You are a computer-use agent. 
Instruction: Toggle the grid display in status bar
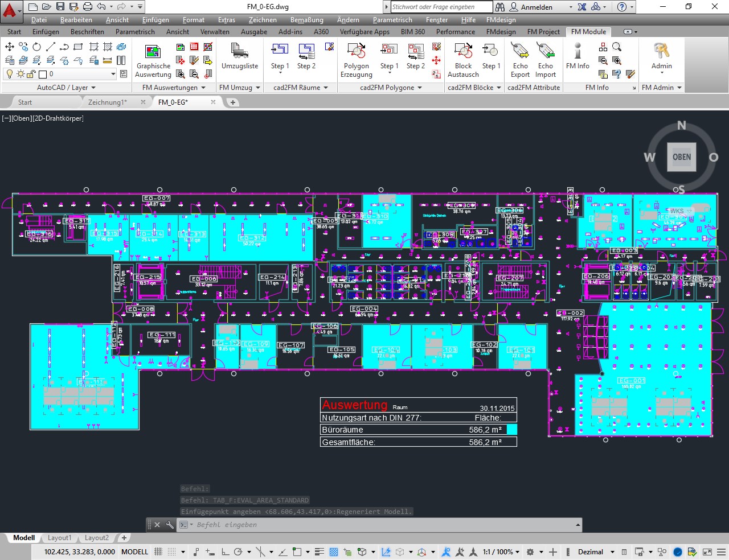pyautogui.click(x=159, y=551)
